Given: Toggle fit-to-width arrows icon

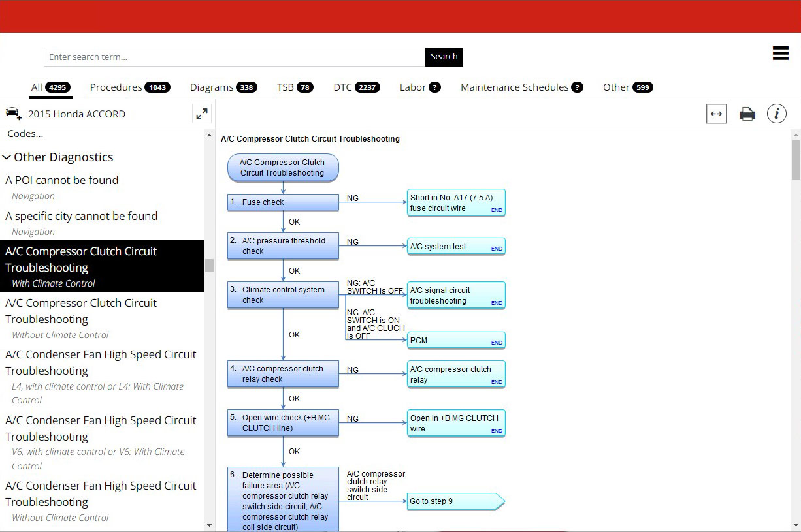Looking at the screenshot, I should coord(716,114).
